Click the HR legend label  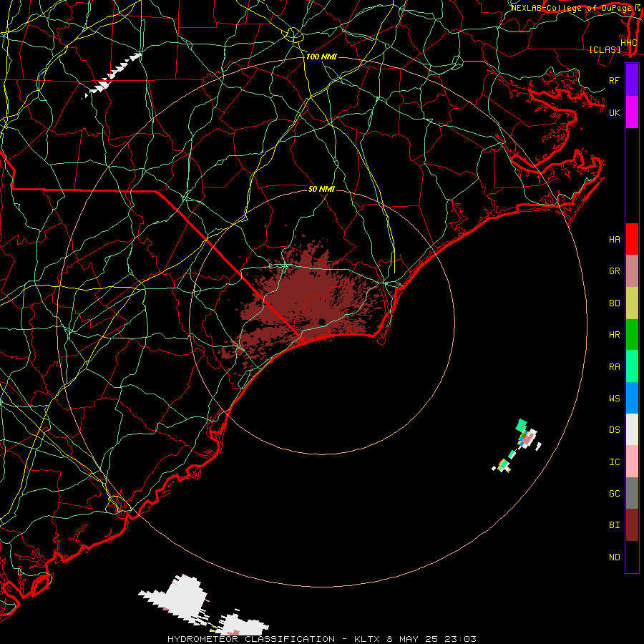pos(614,335)
